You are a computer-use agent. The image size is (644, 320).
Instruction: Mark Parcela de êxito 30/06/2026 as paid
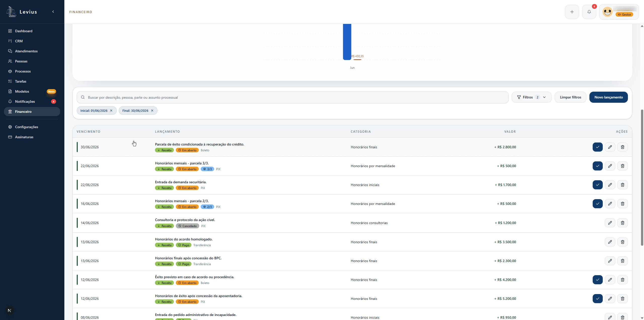tap(597, 147)
